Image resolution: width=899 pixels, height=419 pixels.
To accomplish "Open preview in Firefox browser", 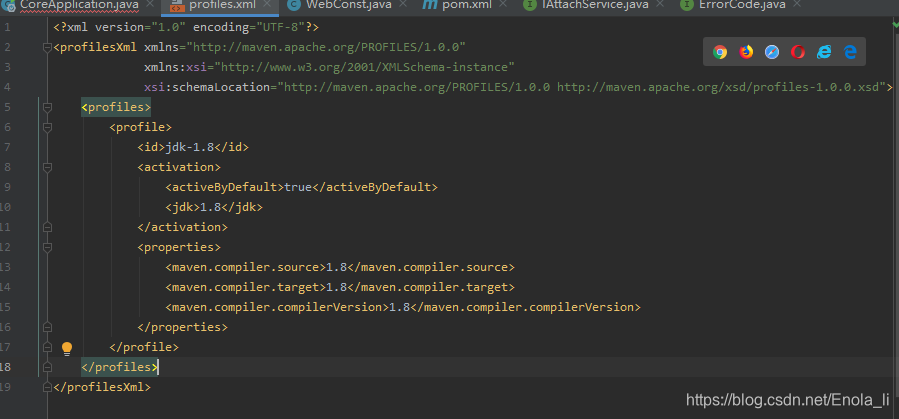I will (746, 52).
